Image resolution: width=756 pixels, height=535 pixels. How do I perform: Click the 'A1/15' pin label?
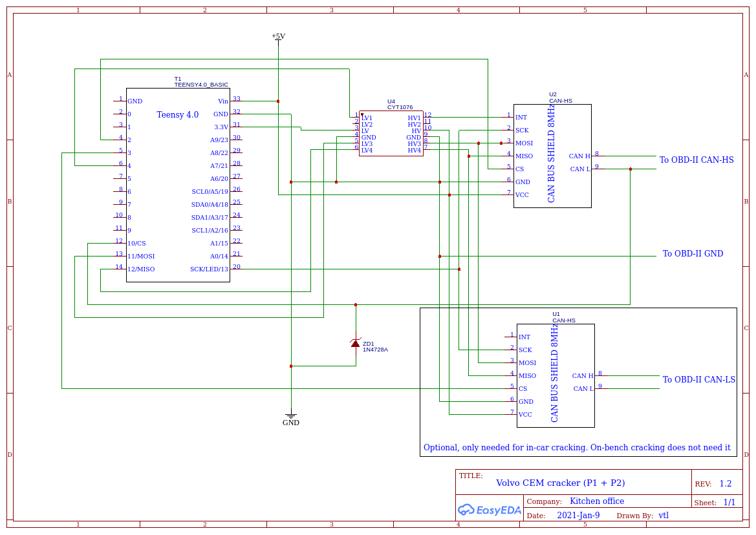(x=219, y=244)
